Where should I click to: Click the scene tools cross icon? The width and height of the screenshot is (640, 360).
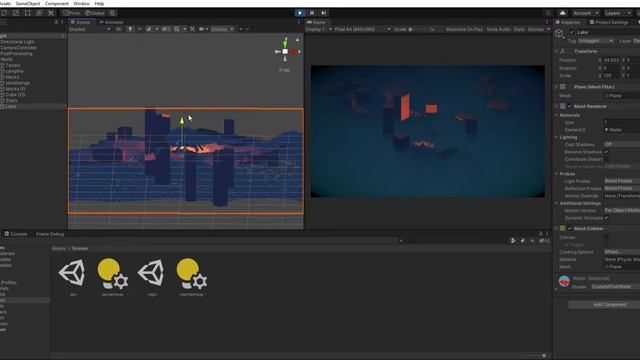click(x=192, y=29)
